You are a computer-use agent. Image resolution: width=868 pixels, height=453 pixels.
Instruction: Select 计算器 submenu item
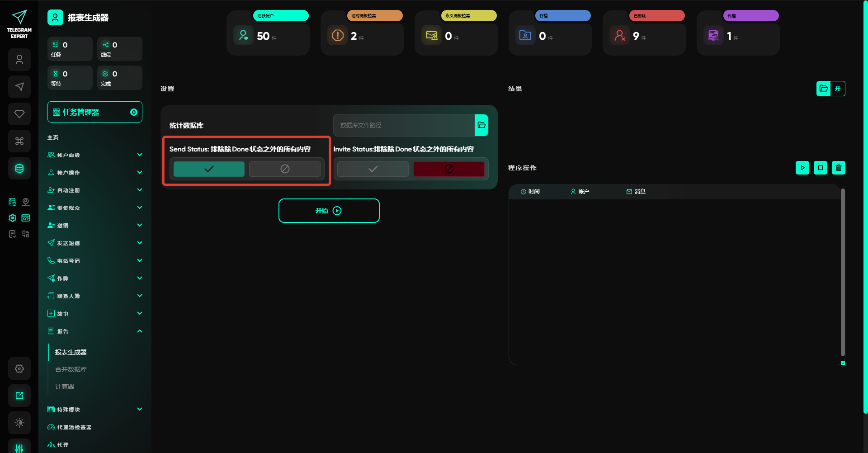(65, 387)
